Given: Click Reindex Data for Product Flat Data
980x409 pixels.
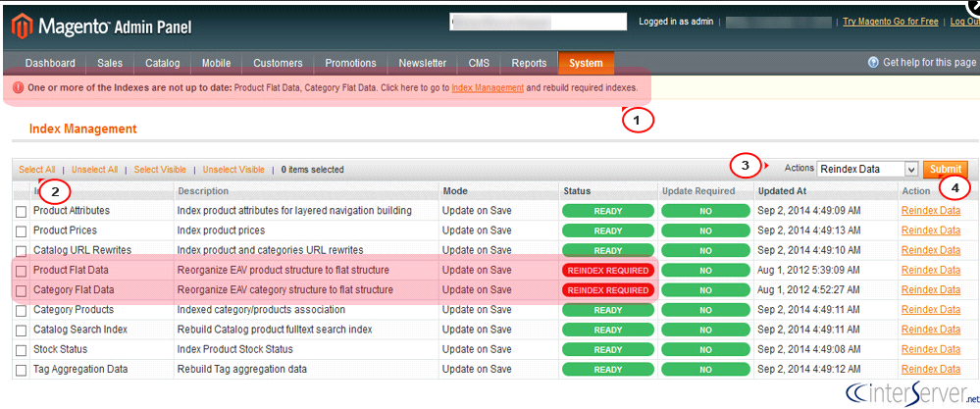Looking at the screenshot, I should pos(931,271).
